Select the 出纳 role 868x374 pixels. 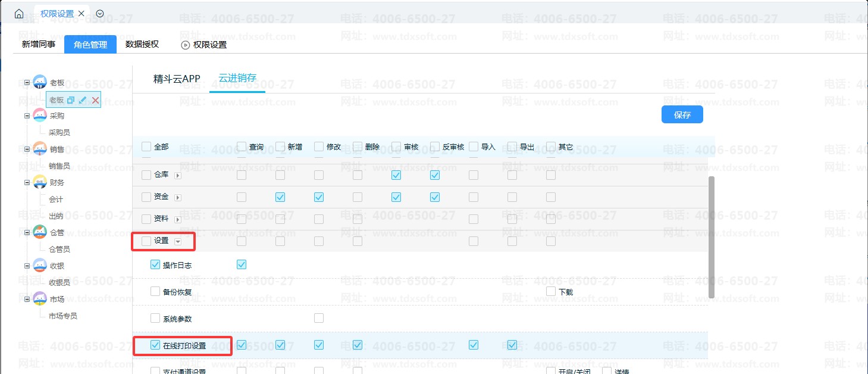(x=56, y=216)
